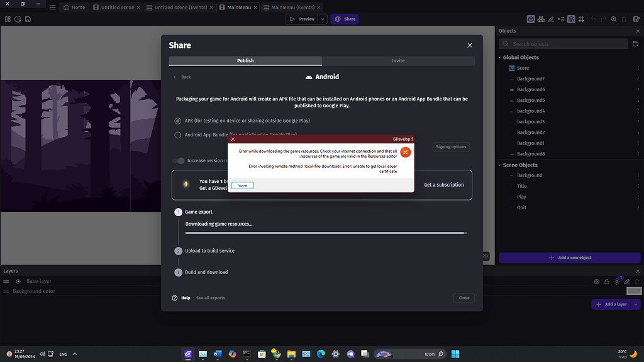644x362 pixels.
Task: Open grid options with the hash icon
Action: coord(580,19)
